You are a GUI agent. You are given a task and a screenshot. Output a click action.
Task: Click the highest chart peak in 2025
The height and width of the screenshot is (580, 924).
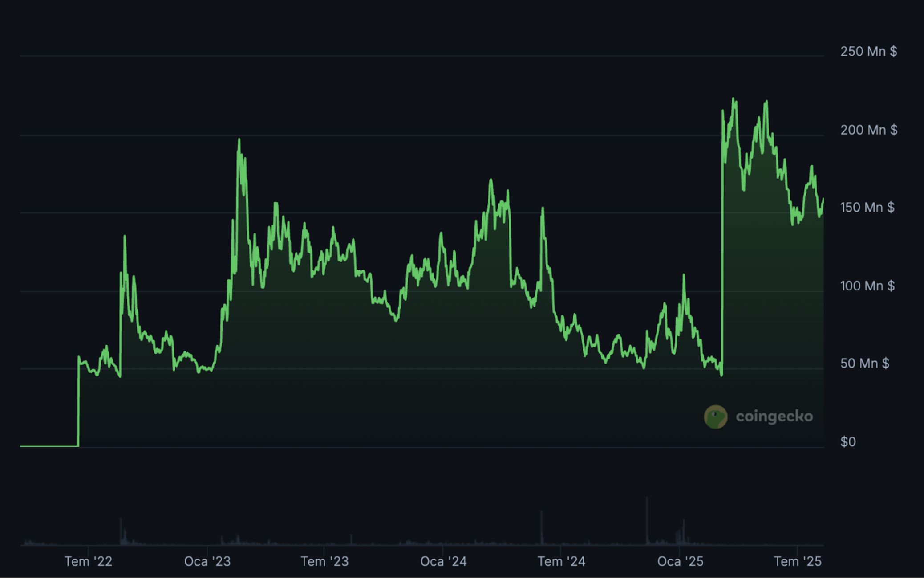[x=733, y=99]
